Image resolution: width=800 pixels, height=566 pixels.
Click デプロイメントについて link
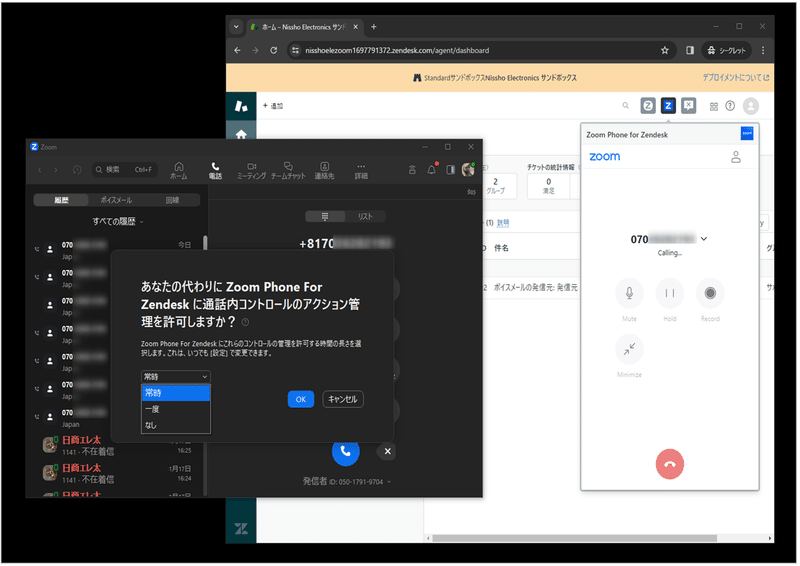(x=738, y=78)
